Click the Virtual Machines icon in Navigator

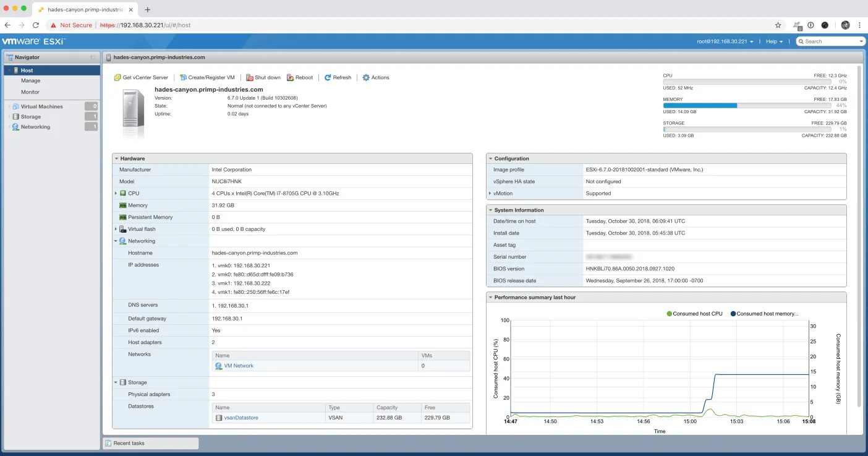[15, 106]
